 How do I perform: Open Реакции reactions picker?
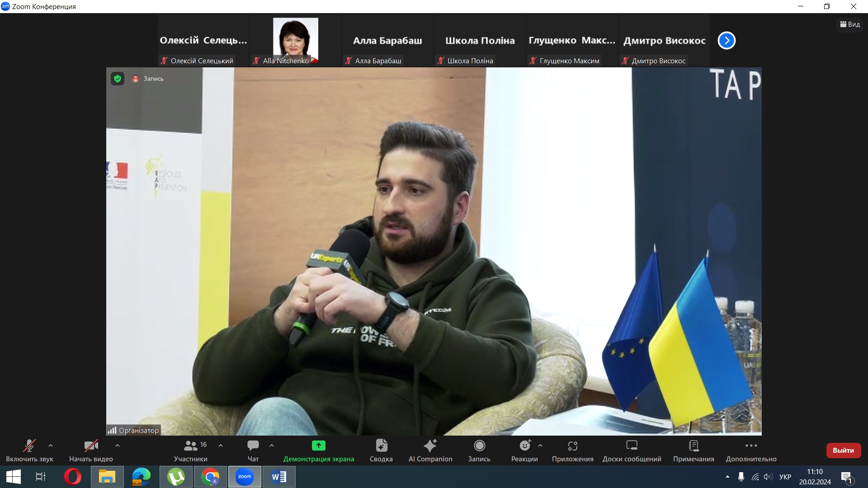pyautogui.click(x=524, y=450)
